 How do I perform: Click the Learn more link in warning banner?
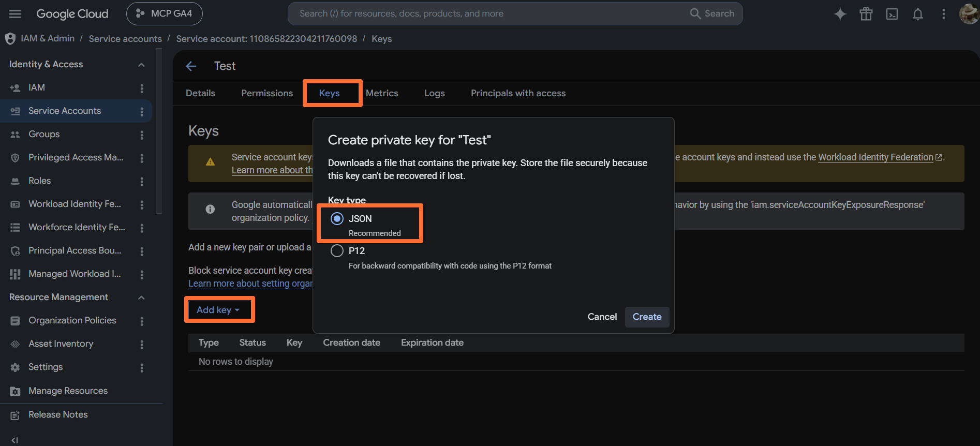(272, 170)
